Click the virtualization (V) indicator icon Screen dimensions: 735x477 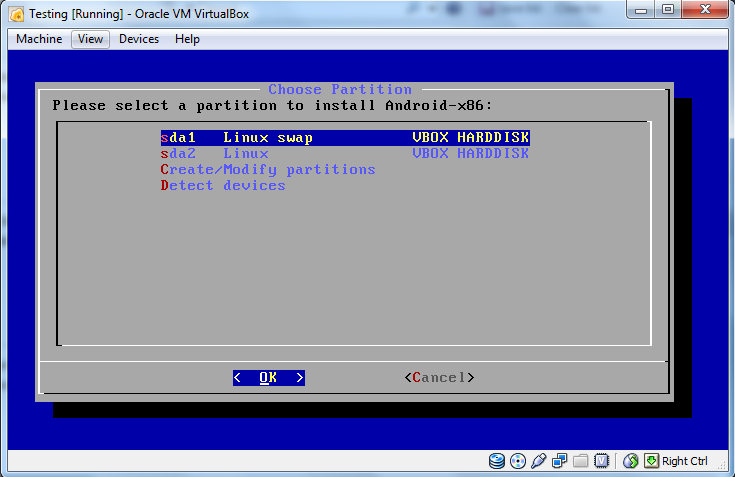(x=601, y=461)
